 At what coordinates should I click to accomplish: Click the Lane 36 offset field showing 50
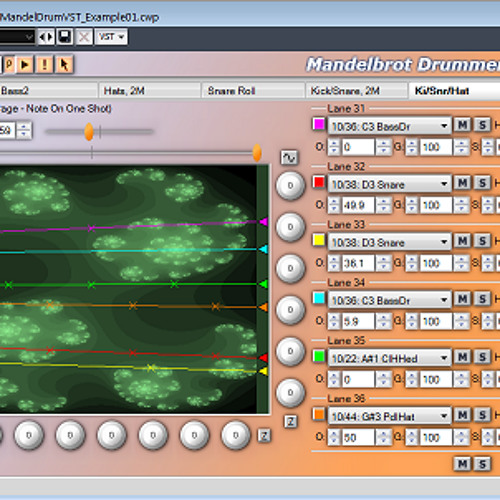tap(358, 437)
